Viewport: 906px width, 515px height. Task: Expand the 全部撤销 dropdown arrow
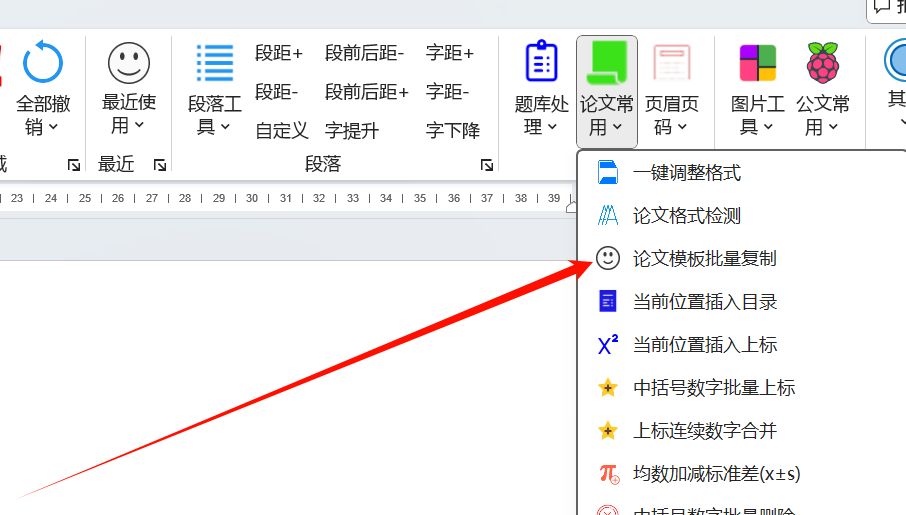[x=54, y=127]
